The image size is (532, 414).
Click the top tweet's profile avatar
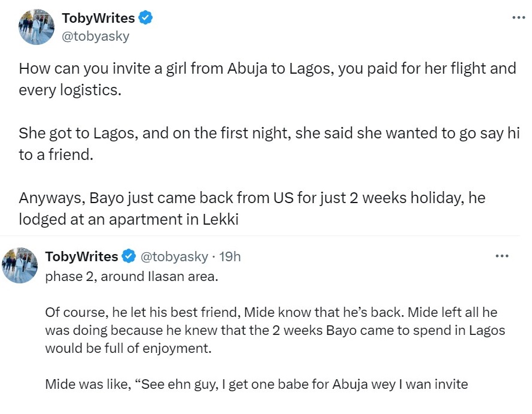coord(36,27)
